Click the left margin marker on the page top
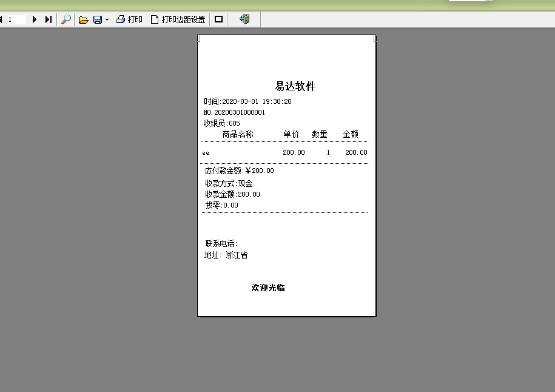 pyautogui.click(x=199, y=38)
